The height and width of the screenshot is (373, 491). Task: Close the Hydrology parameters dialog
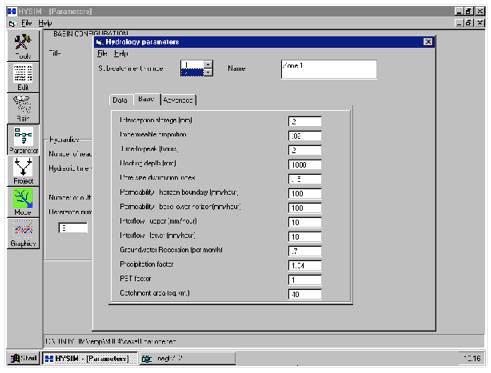tap(428, 42)
